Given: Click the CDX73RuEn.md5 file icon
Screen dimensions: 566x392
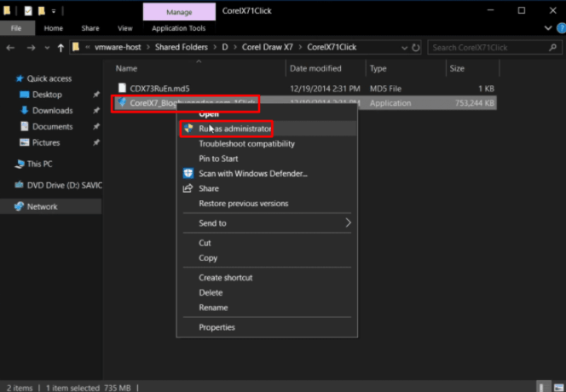Looking at the screenshot, I should tap(123, 88).
